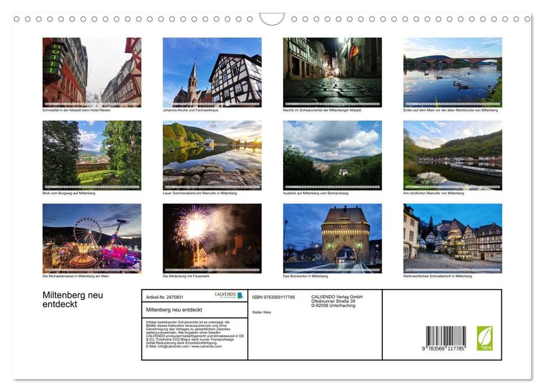Click caption 'Lauer Sommerabend am Mainufer in Miltenberg'

click(200, 193)
